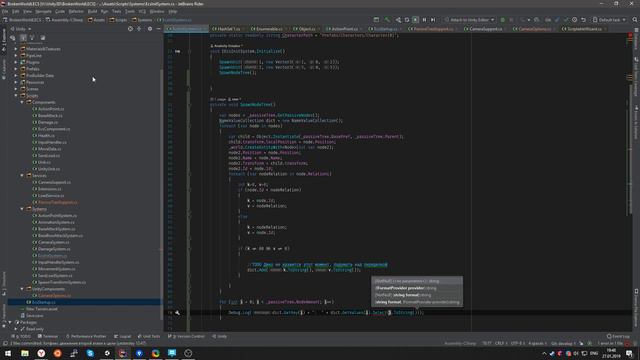This screenshot has width=640, height=360.
Task: Expand the Plugins folder
Action: pyautogui.click(x=16, y=62)
